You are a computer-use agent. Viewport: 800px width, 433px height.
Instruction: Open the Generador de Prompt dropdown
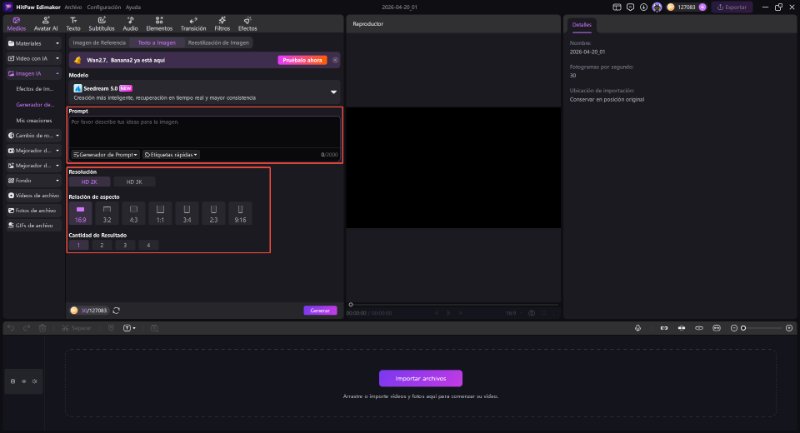click(x=105, y=155)
